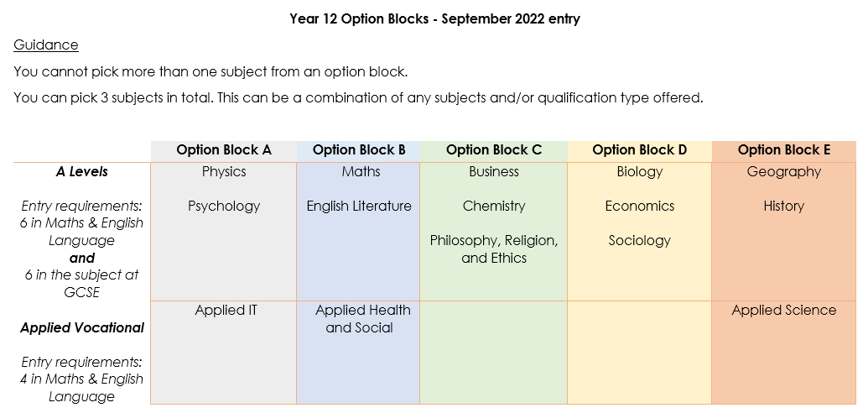The height and width of the screenshot is (413, 868).
Task: Select Psychology in Option Block A
Action: click(224, 206)
